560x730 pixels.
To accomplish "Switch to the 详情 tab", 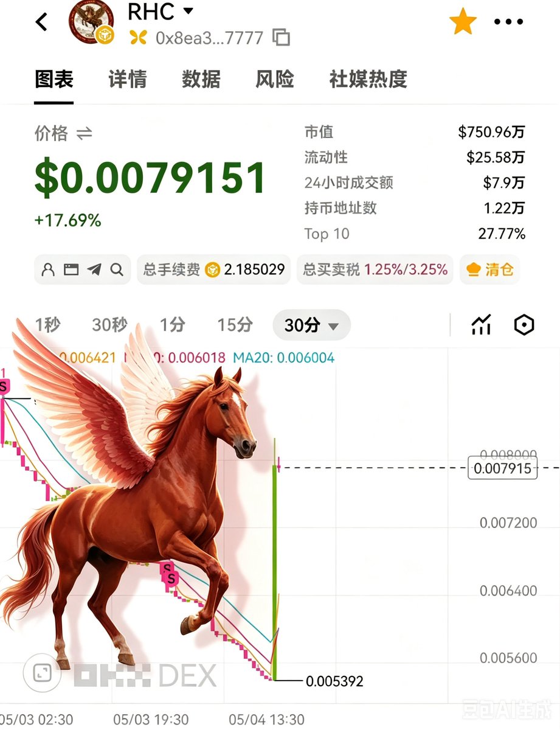I will click(x=128, y=79).
